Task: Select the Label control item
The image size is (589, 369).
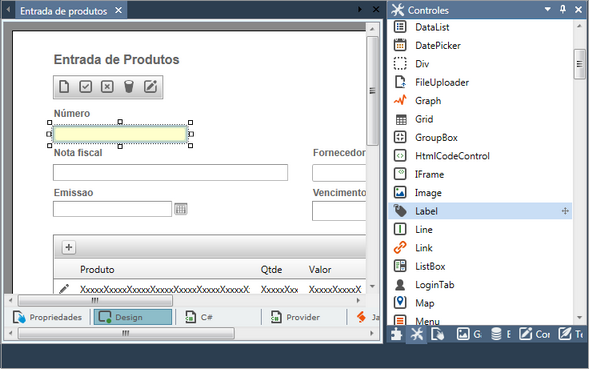Action: (480, 211)
